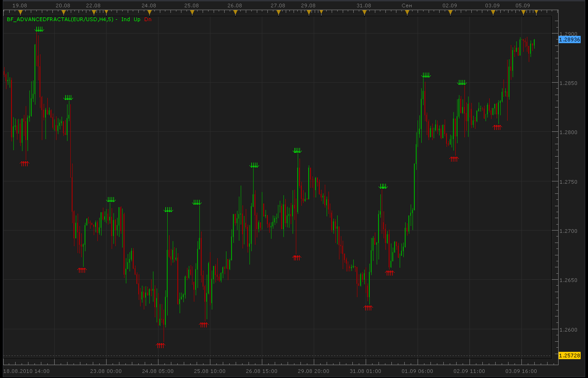Click the green Up legend label
588x378 pixels.
(x=137, y=19)
